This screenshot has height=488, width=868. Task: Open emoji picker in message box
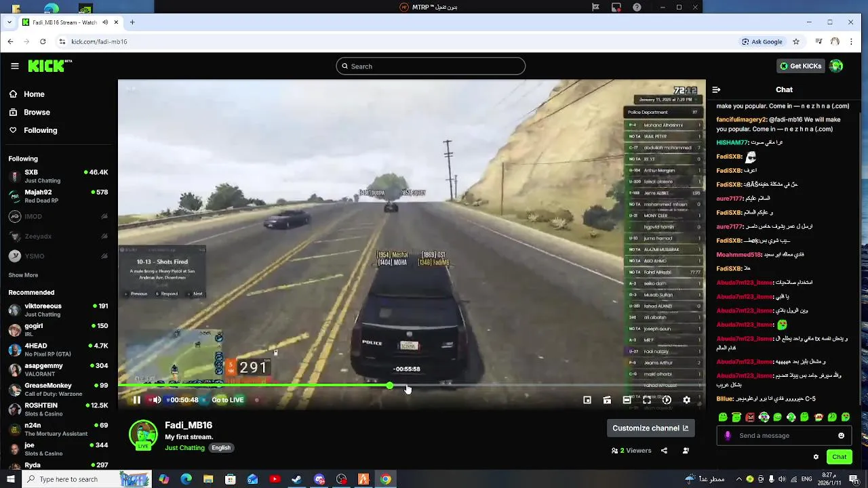(x=841, y=436)
